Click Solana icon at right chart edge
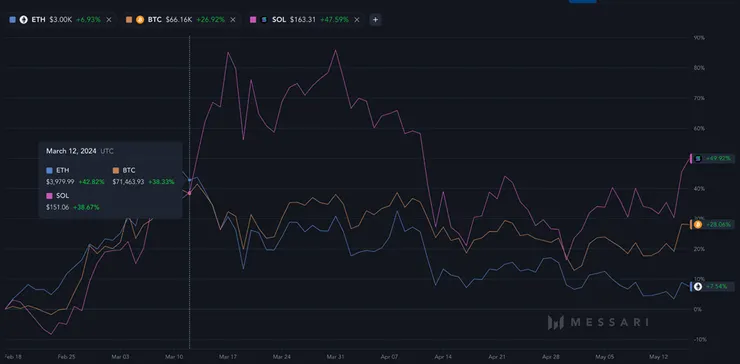The height and width of the screenshot is (364, 740). click(698, 159)
